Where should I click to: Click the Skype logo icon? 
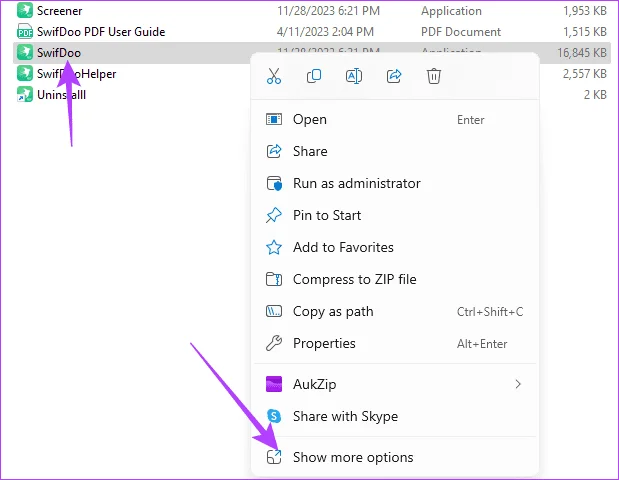point(274,416)
